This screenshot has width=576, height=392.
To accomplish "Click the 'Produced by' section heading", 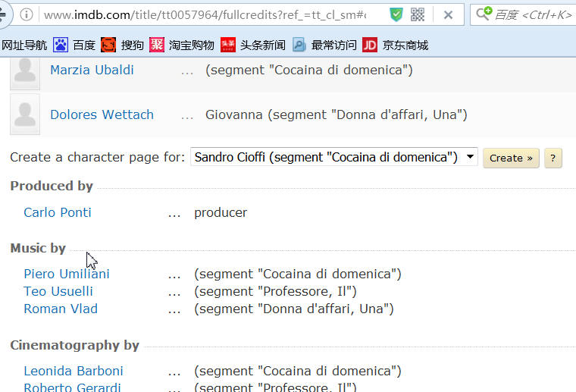I will point(52,186).
